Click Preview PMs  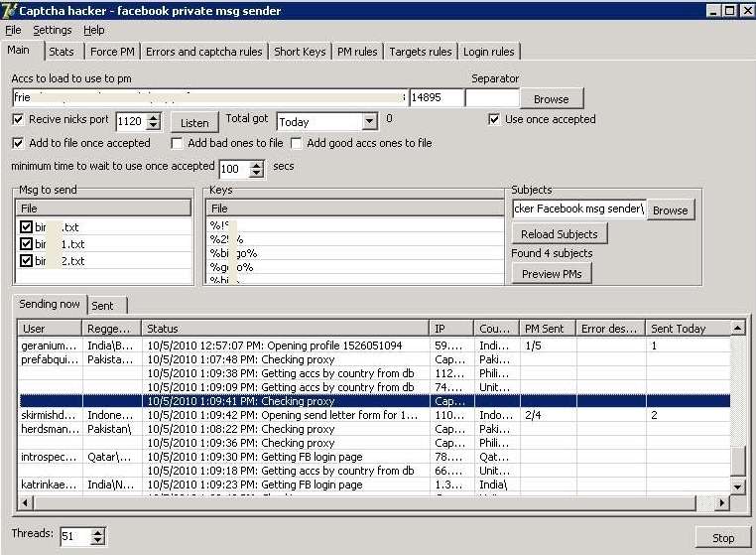click(x=552, y=274)
